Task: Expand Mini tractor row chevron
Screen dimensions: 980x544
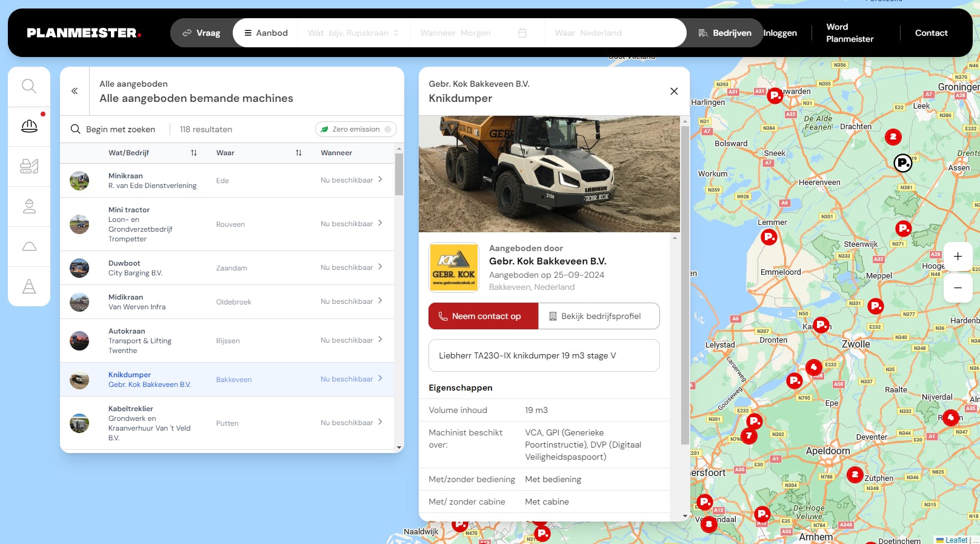Action: pos(380,223)
